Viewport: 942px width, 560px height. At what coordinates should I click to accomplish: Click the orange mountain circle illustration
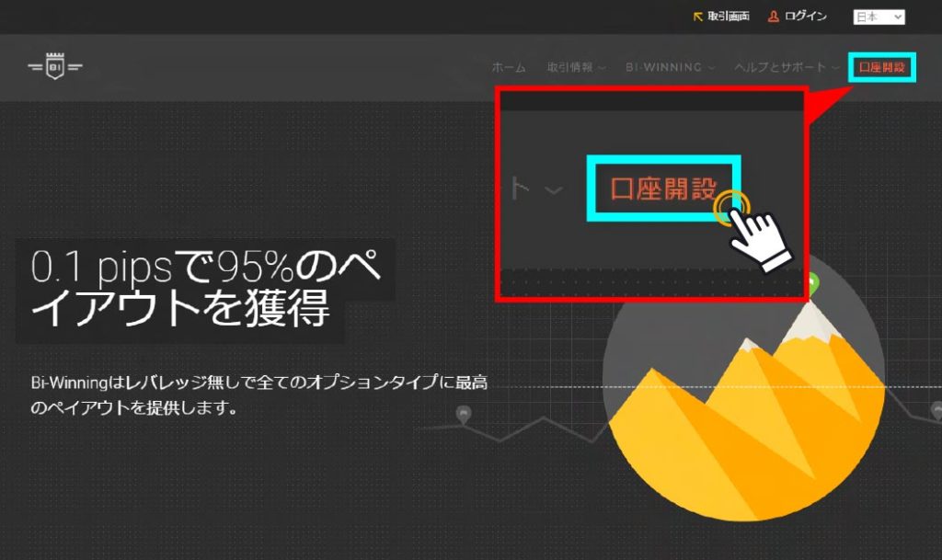(743, 395)
